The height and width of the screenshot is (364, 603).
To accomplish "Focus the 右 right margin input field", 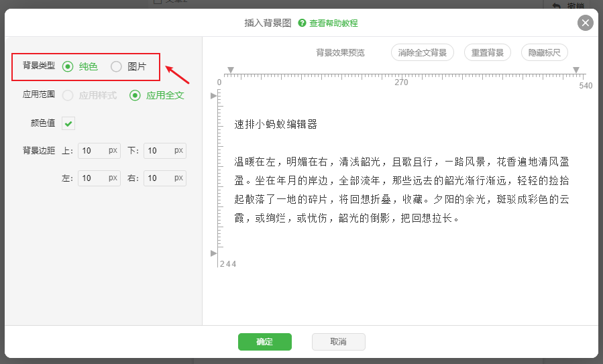I will pyautogui.click(x=159, y=178).
